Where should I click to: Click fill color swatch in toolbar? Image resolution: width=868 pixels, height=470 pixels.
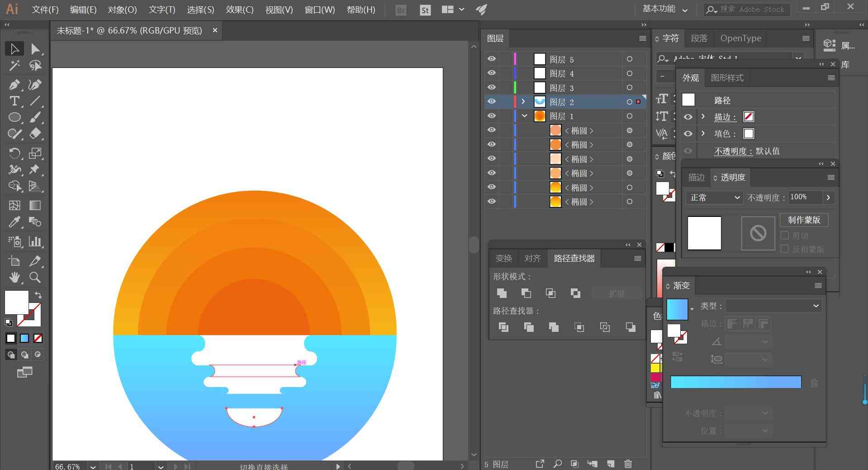point(16,302)
